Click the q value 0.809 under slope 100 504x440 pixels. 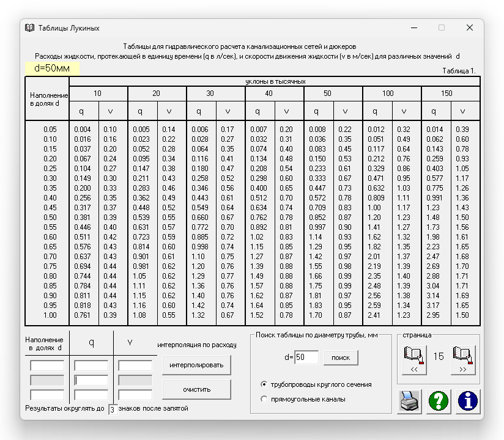click(376, 198)
